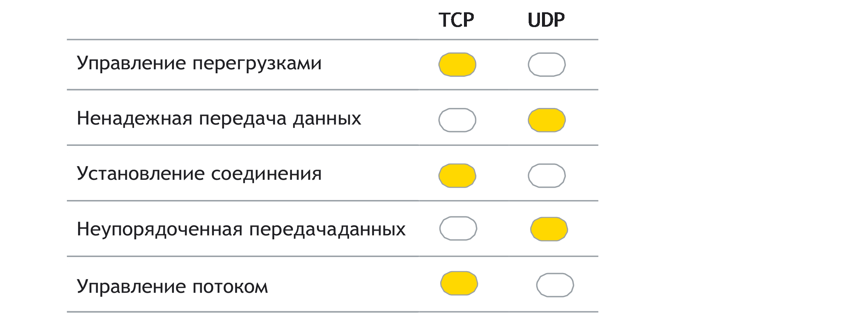Click the Ненадежная передача данных label
868x313 pixels.
[x=219, y=119]
